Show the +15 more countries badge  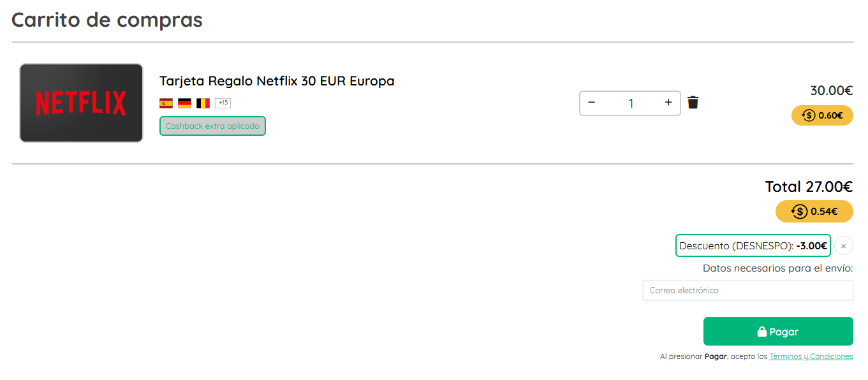coord(223,103)
